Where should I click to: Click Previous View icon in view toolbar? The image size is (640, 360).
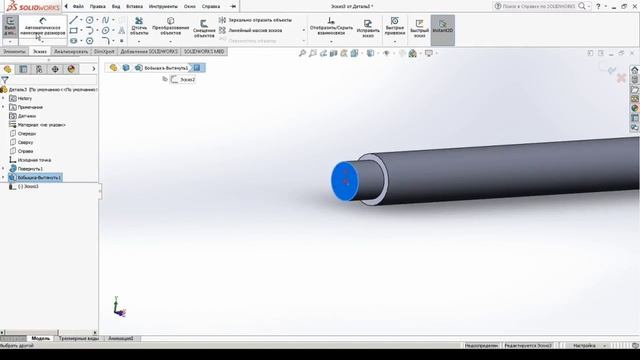click(x=323, y=53)
